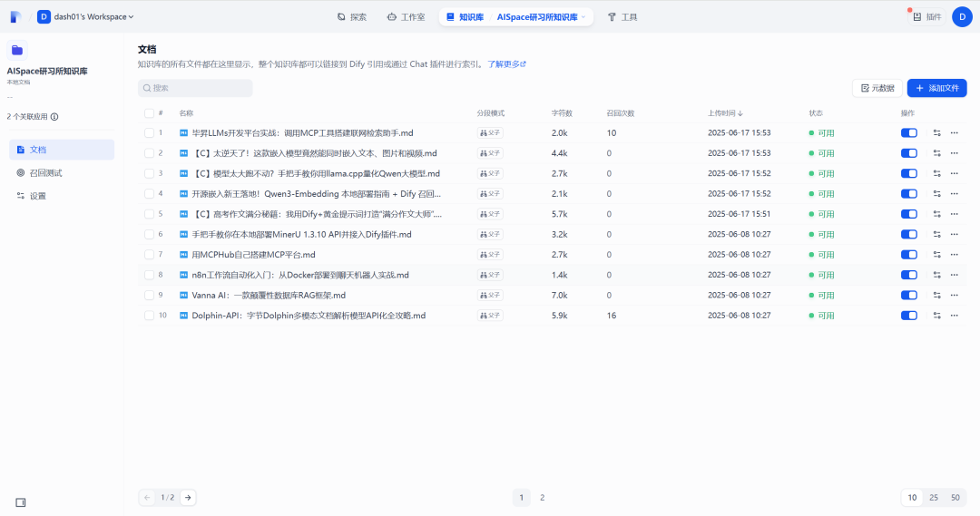Click the knowledge base folder icon

[17, 50]
